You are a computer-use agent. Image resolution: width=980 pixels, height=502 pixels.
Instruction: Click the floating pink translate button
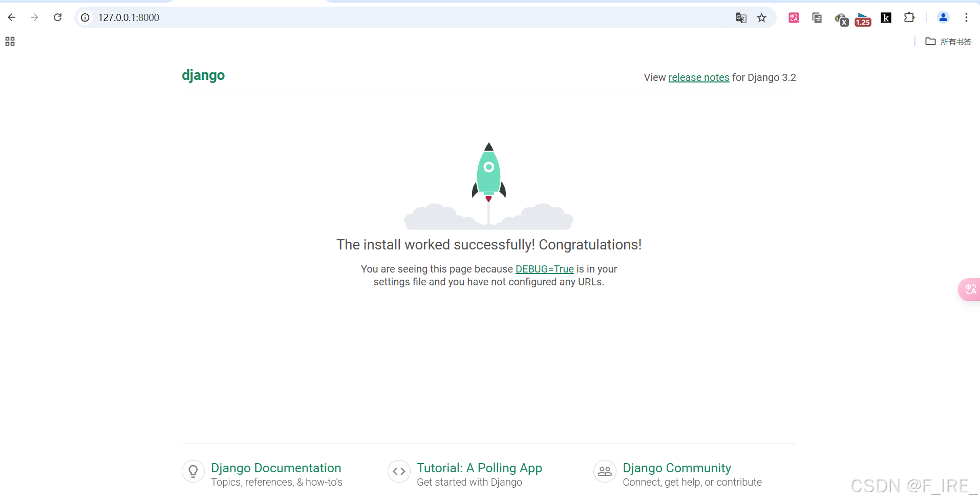click(x=969, y=289)
